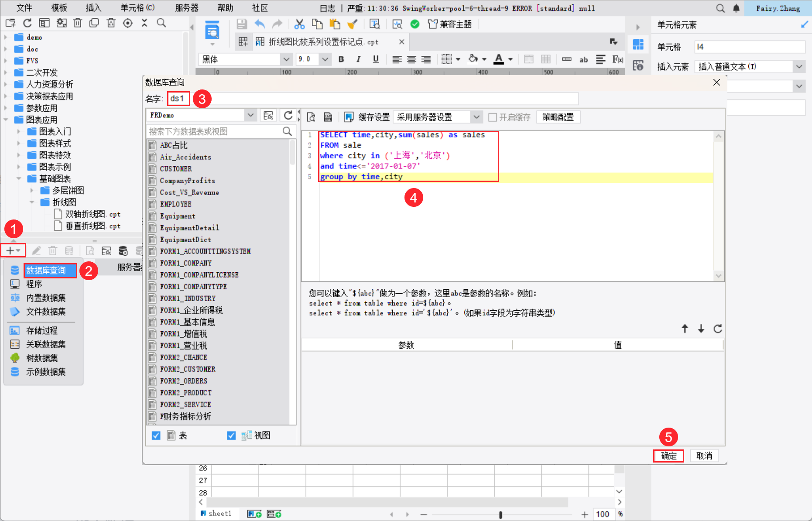The image size is (812, 521).
Task: Select the EMPLOYEE table in the list
Action: (x=175, y=204)
